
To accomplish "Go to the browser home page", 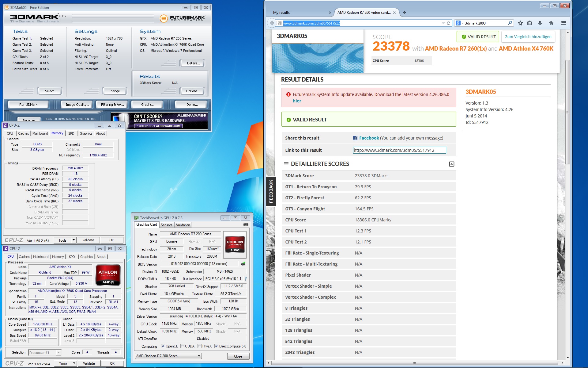I will click(x=551, y=23).
